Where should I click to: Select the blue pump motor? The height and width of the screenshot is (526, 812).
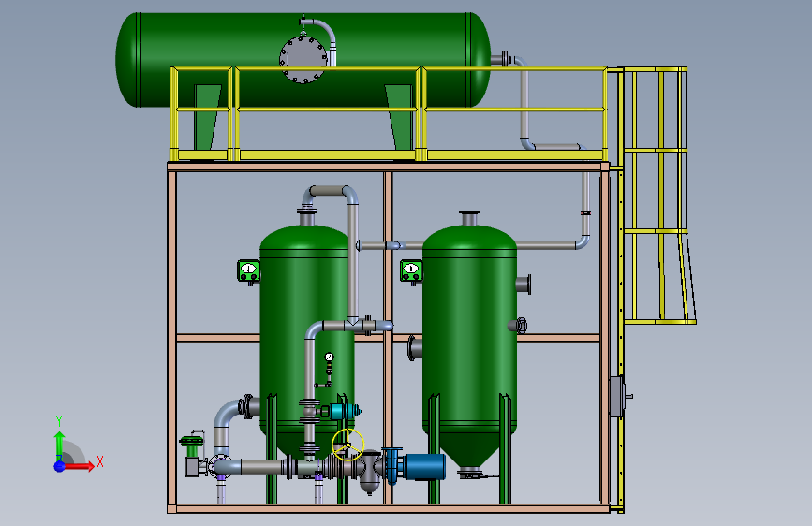(x=424, y=466)
